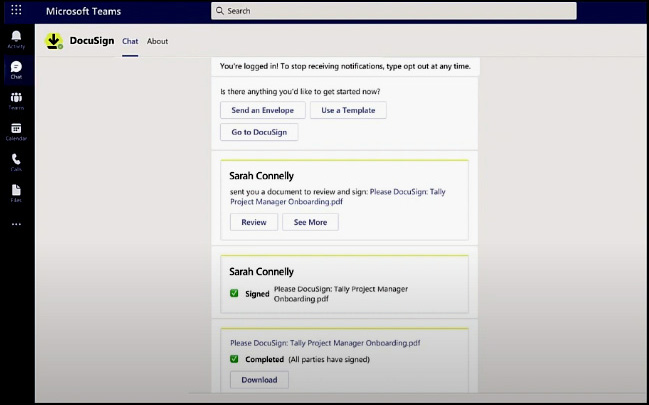649x405 pixels.
Task: Click the magnifier icon in search bar
Action: 220,11
